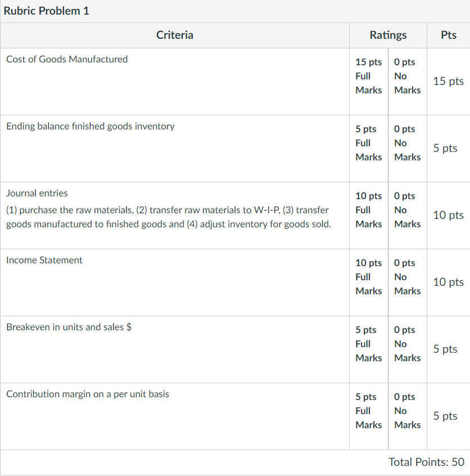
Task: Select the Income Statement criterion text
Action: pos(44,260)
